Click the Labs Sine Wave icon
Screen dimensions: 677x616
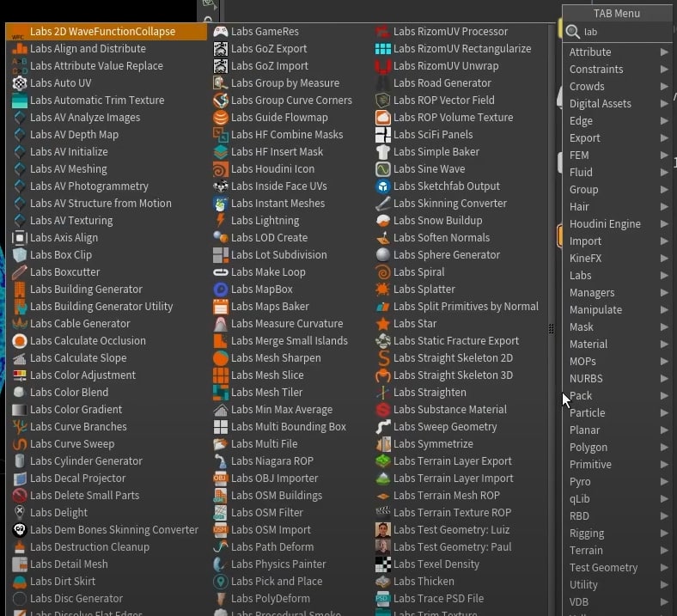click(383, 169)
